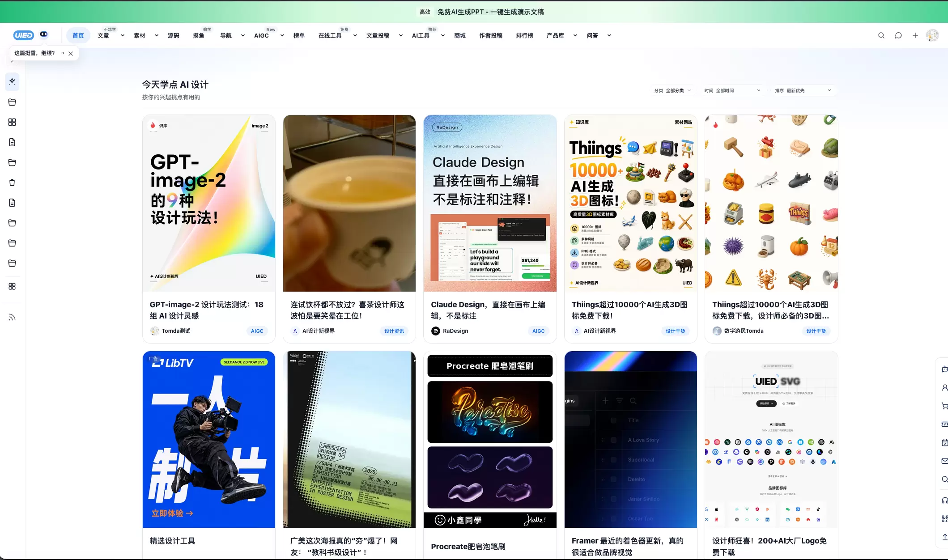Expand the chevron next to 文章
This screenshot has height=560, width=948.
pos(122,36)
